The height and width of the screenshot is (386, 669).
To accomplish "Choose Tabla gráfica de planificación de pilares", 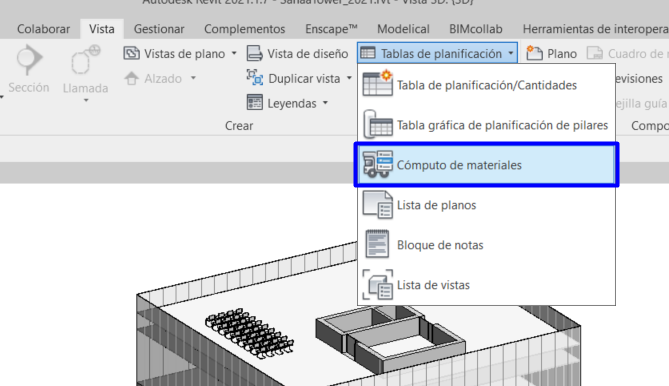I will coord(486,125).
